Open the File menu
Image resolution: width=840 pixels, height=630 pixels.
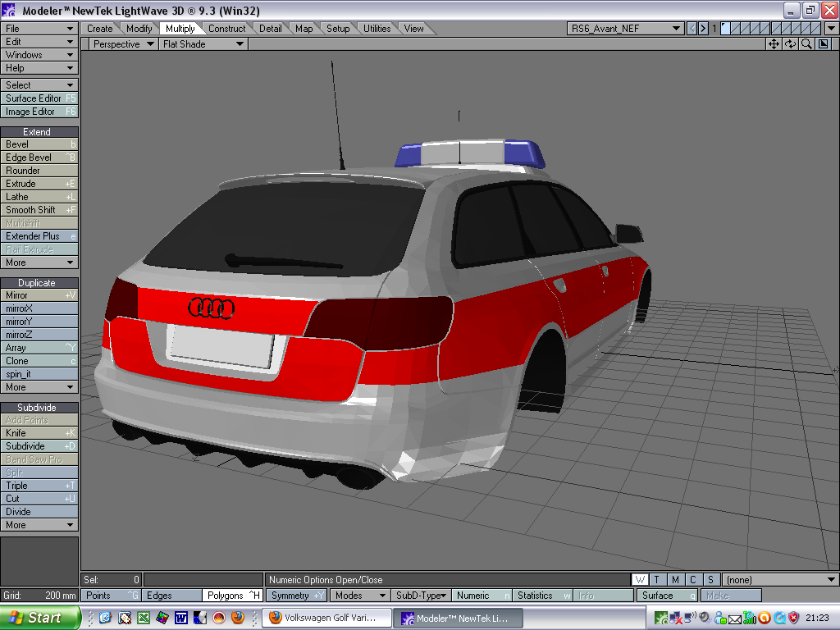(39, 29)
